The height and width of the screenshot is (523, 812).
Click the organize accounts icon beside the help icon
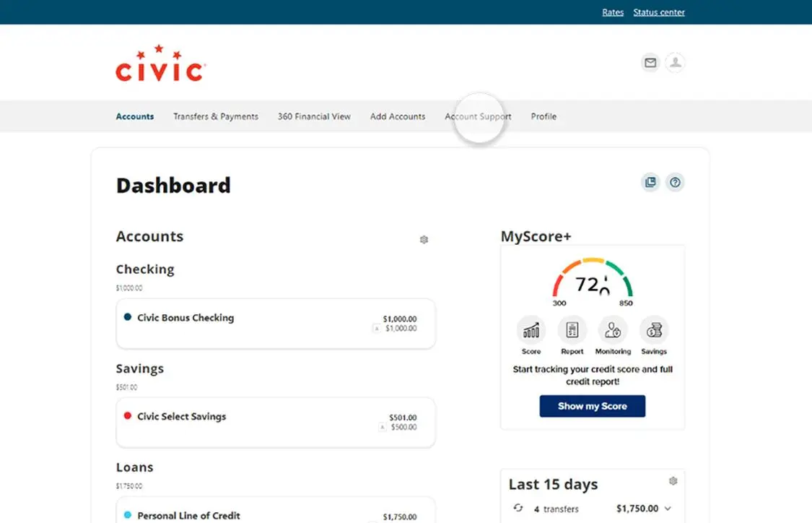pyautogui.click(x=650, y=182)
